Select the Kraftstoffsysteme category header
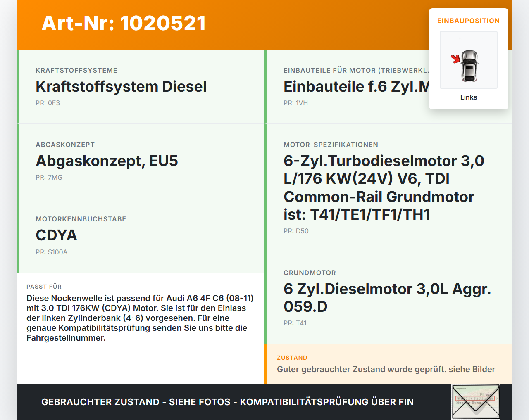Screen dimensions: 529x420 pos(76,70)
